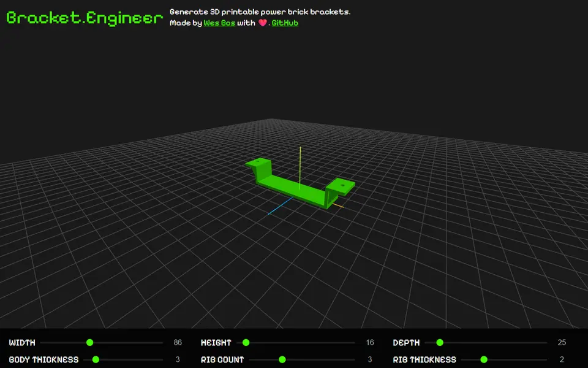Click the Rib Count slider handle

click(282, 360)
